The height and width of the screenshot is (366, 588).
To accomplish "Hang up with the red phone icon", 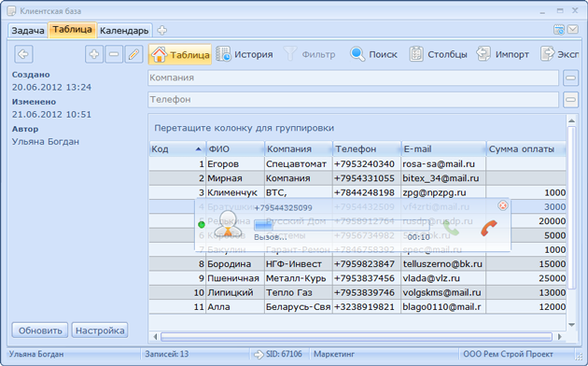I will tap(489, 228).
